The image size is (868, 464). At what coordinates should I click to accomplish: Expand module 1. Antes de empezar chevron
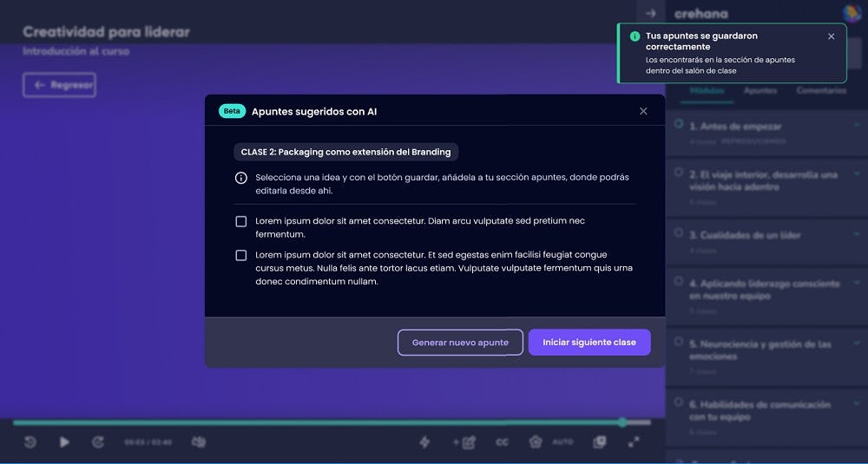click(x=857, y=125)
